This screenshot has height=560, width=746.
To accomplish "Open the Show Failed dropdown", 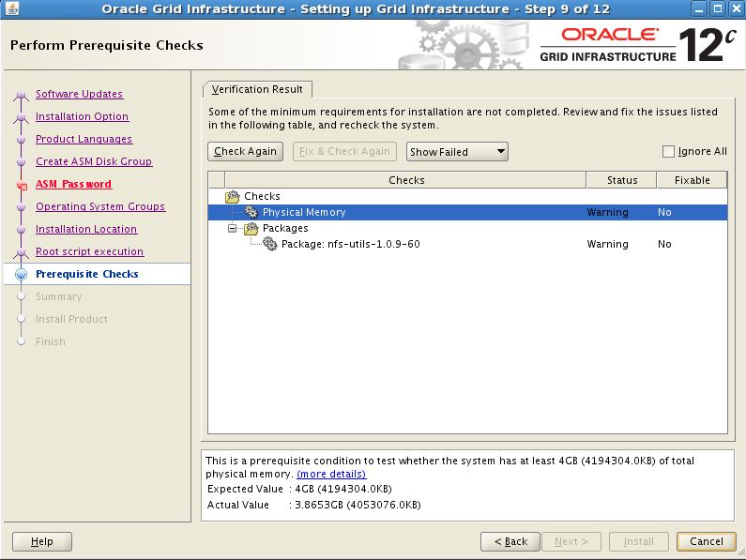I will pyautogui.click(x=457, y=152).
